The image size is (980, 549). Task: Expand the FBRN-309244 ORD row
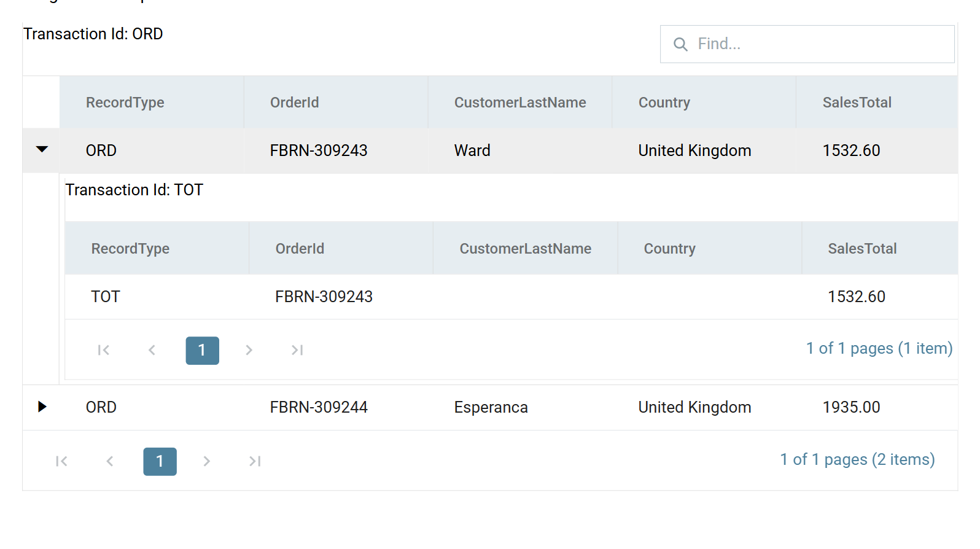42,407
